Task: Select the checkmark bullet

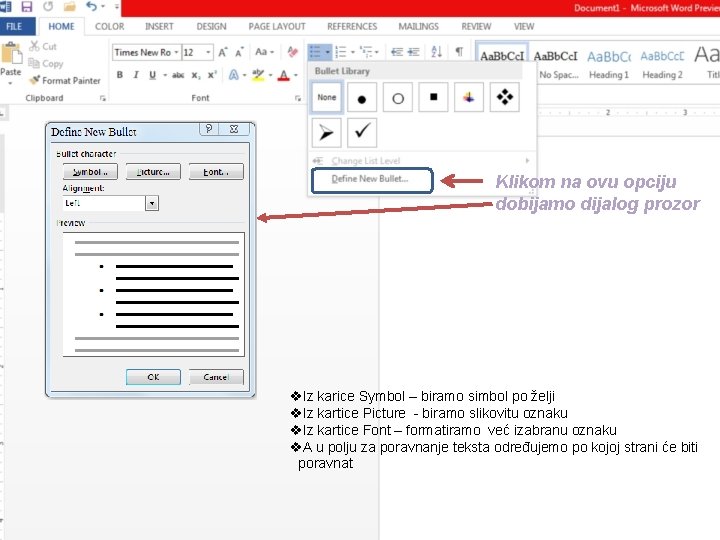Action: pos(362,133)
